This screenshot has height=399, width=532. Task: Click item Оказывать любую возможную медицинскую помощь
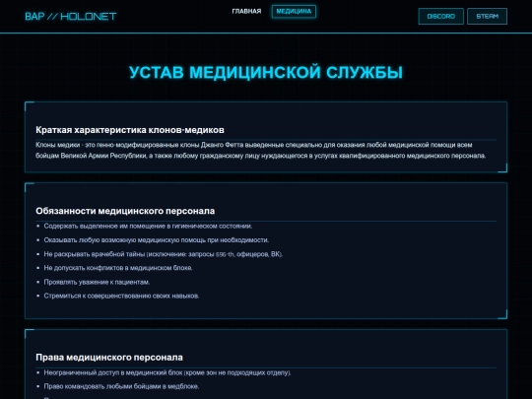click(x=156, y=239)
